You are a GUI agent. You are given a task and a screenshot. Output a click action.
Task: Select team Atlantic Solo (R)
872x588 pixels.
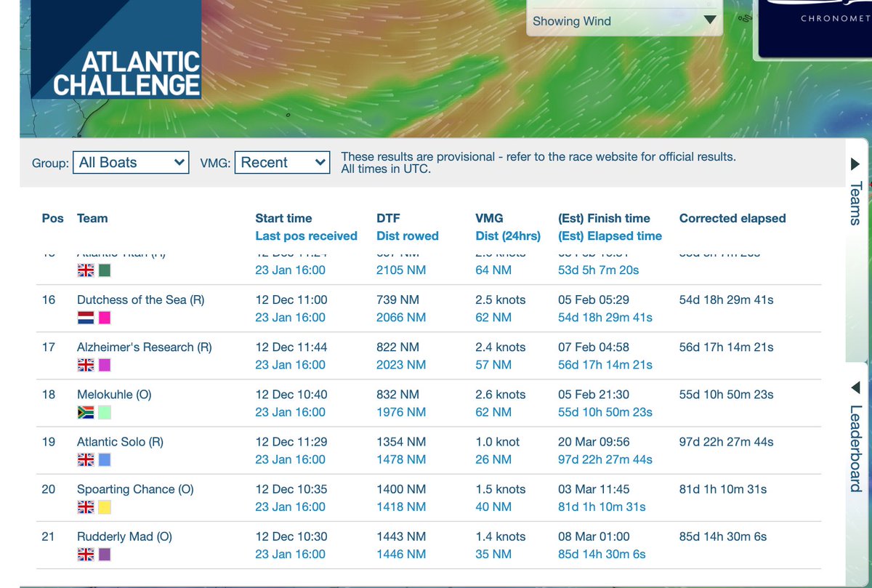coord(121,441)
